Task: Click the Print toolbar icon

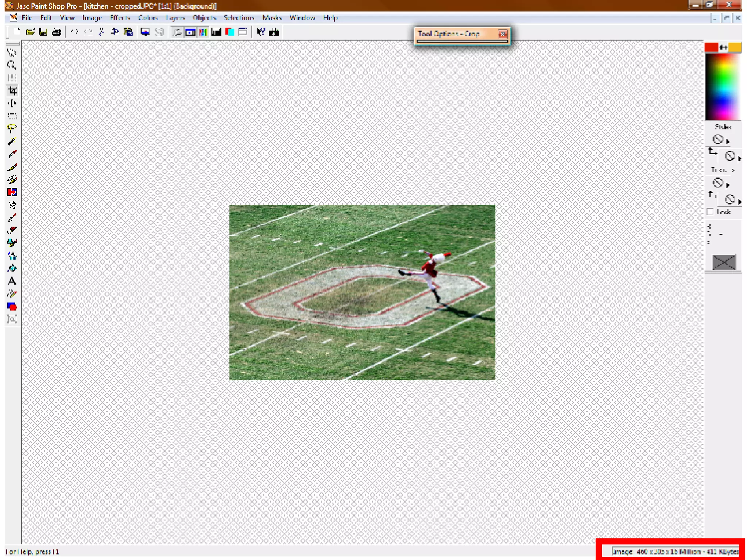Action: 56,32
